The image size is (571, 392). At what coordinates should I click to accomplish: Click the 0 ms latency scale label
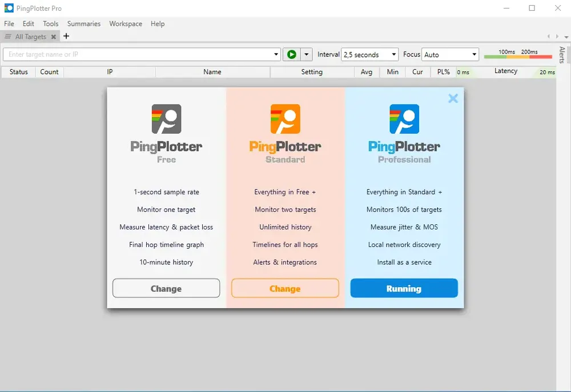(x=463, y=72)
